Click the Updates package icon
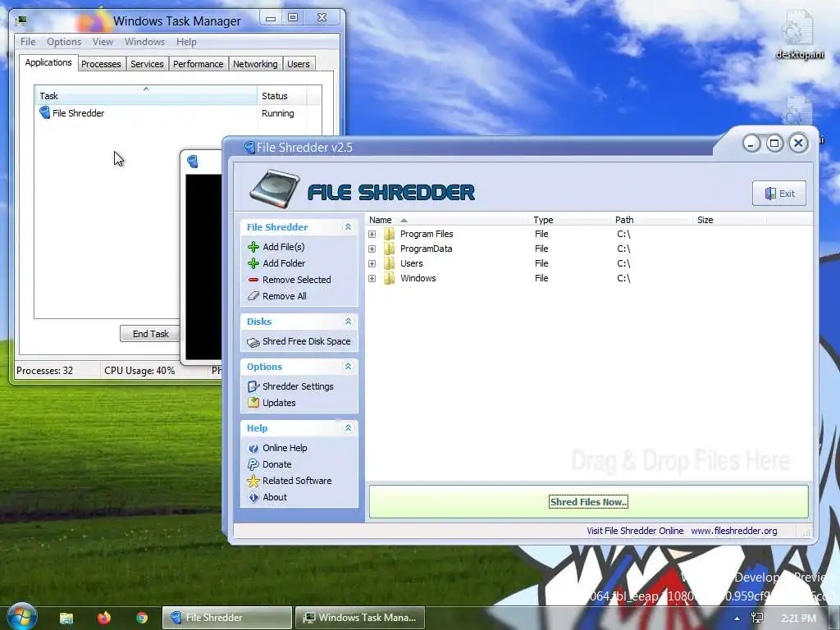Image resolution: width=840 pixels, height=630 pixels. click(253, 402)
